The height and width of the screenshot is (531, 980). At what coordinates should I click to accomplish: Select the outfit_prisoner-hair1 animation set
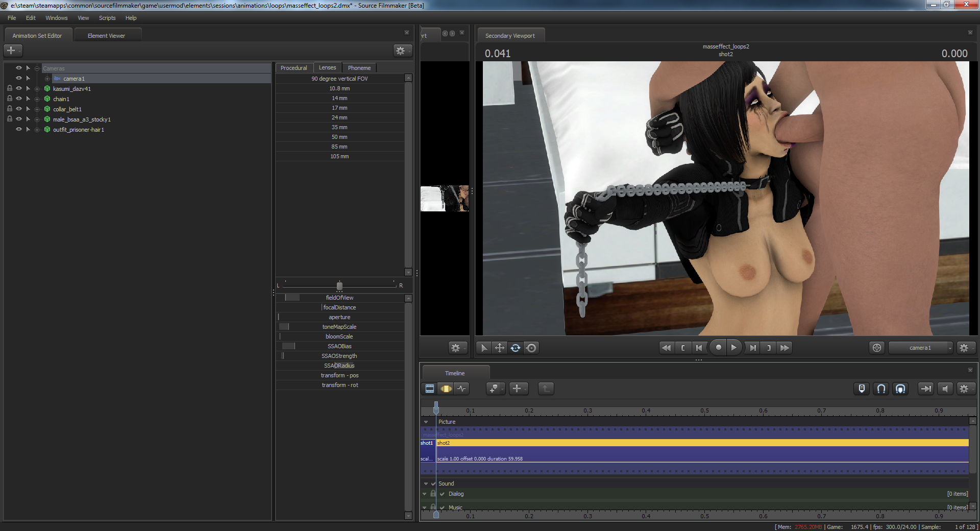[x=79, y=130]
